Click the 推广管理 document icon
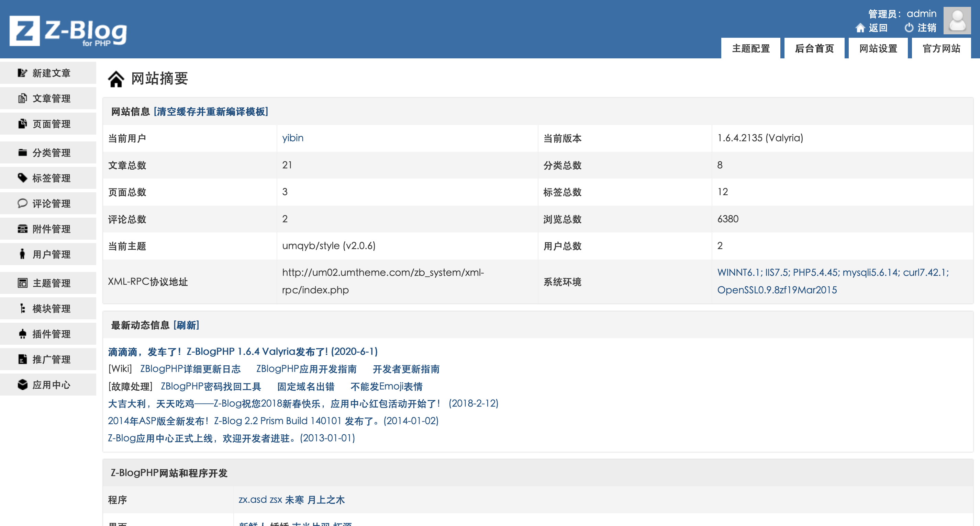 coord(22,359)
